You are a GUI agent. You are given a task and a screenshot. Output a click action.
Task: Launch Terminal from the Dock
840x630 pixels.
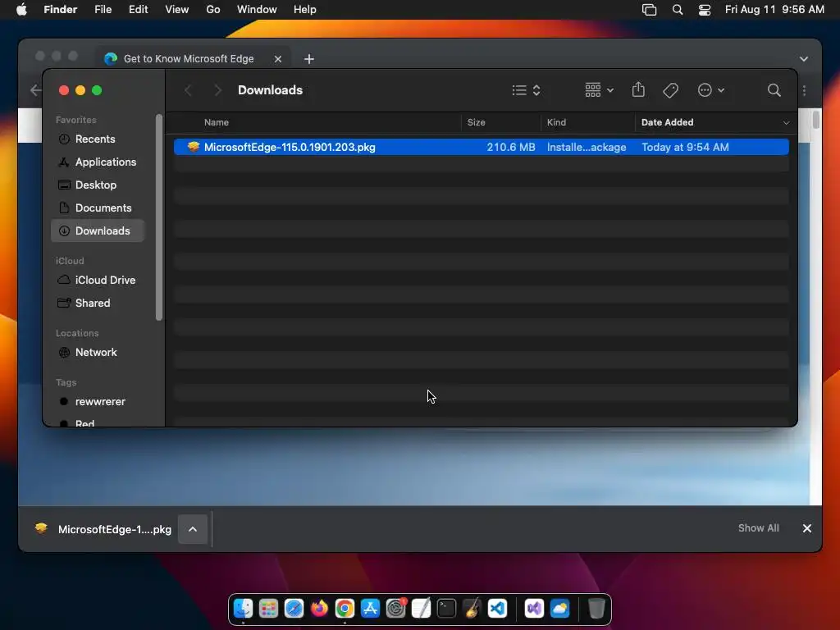pyautogui.click(x=447, y=609)
